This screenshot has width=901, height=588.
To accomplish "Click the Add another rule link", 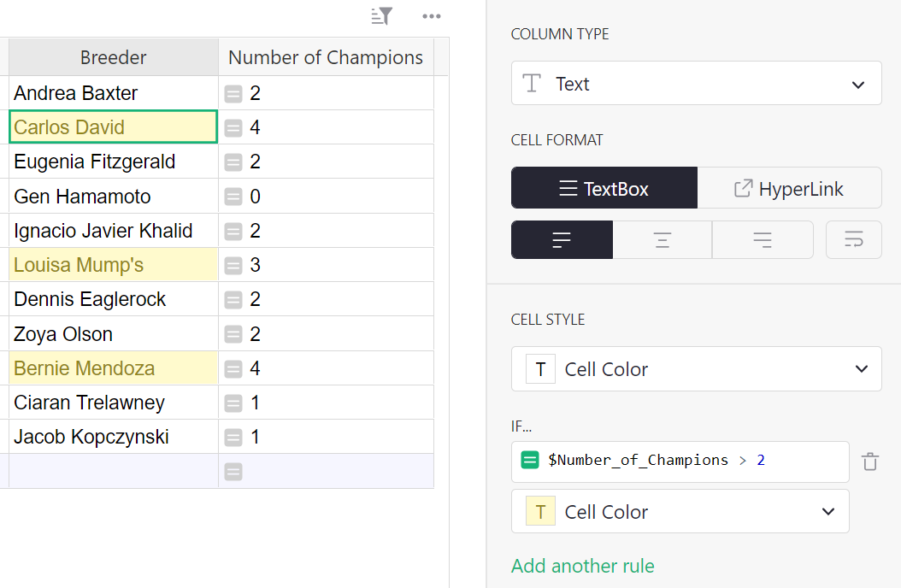I will [582, 566].
